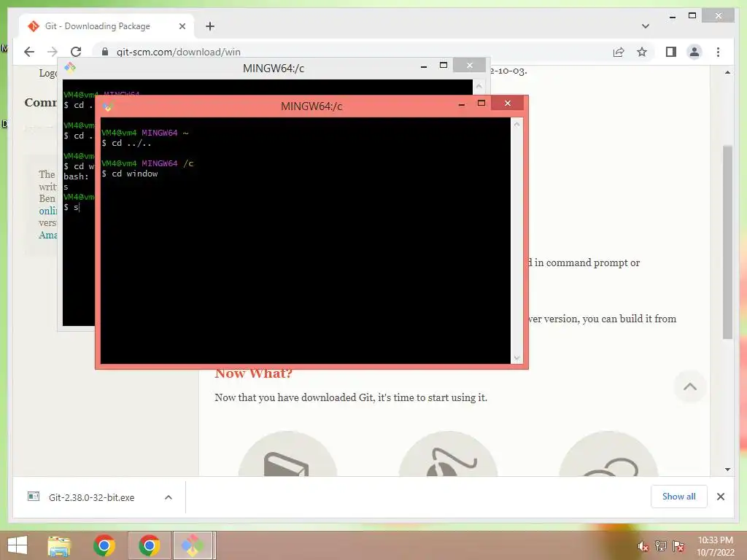Reload the git-scm page
747x560 pixels.
pyautogui.click(x=76, y=52)
